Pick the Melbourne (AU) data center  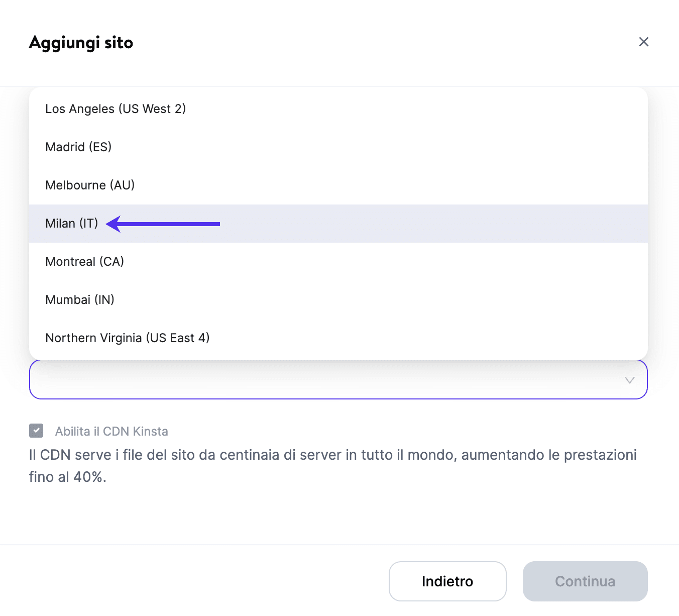pyautogui.click(x=90, y=185)
